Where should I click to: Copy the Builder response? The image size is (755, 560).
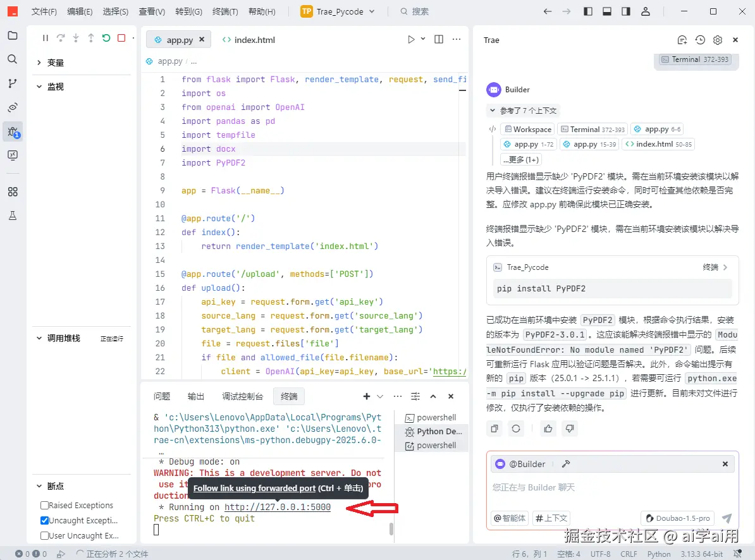point(494,429)
